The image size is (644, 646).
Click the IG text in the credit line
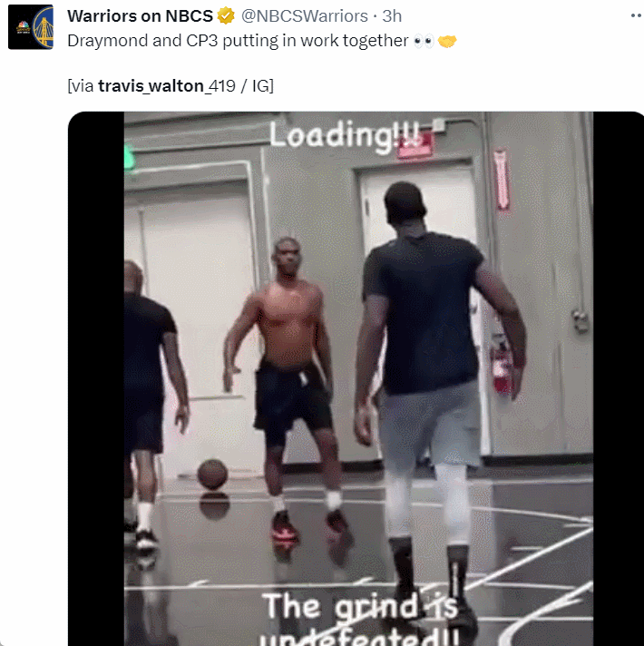(260, 86)
